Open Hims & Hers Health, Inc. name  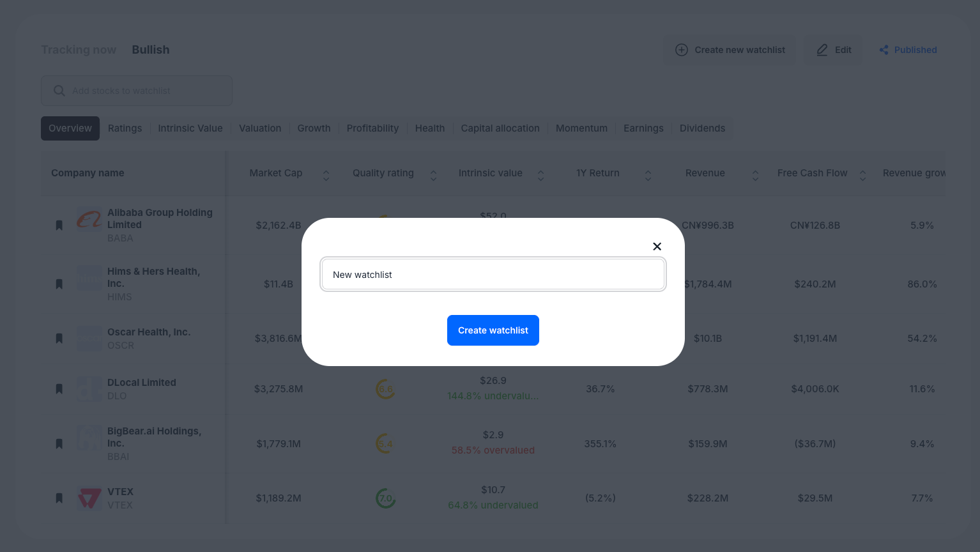(153, 277)
